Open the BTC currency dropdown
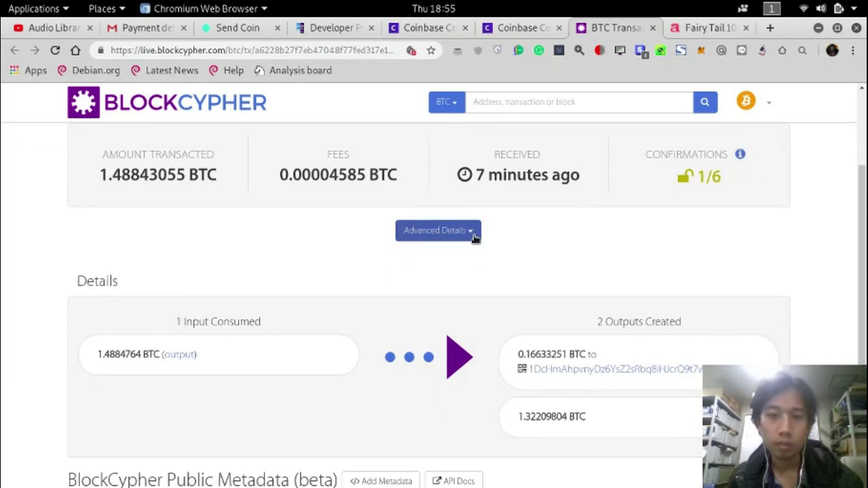 pos(446,102)
